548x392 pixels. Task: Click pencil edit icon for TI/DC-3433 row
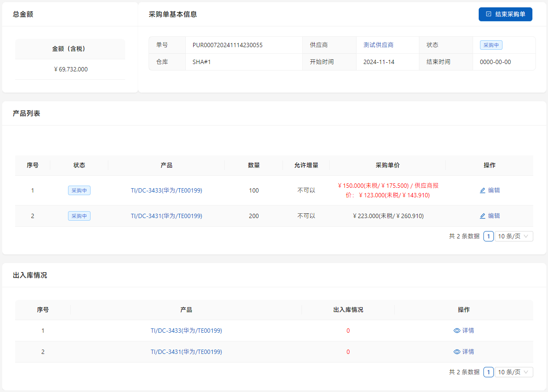click(483, 190)
